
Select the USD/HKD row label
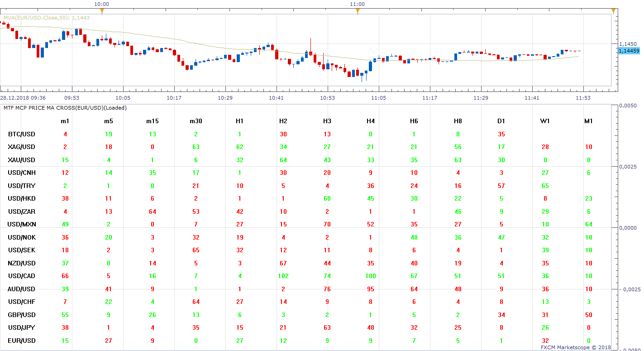point(21,198)
